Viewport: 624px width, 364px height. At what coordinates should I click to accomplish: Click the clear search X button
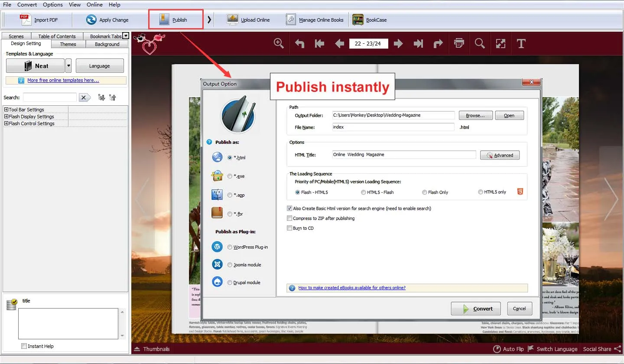point(84,97)
